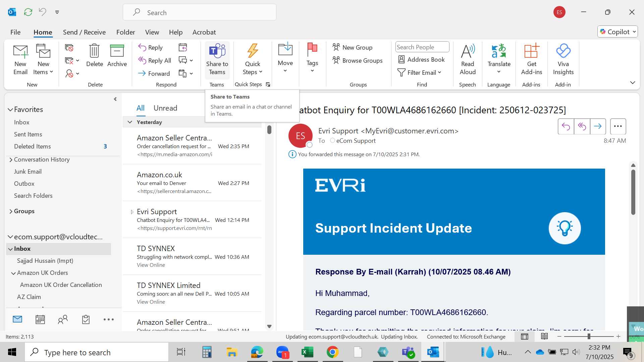Switch to Reading view in status bar
The width and height of the screenshot is (644, 362).
tap(544, 337)
